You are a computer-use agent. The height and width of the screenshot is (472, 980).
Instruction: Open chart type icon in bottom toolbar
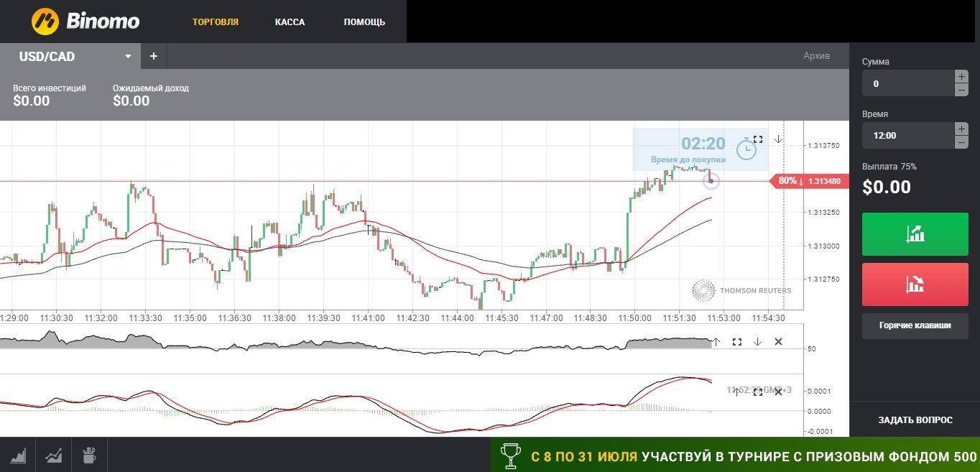tap(17, 455)
